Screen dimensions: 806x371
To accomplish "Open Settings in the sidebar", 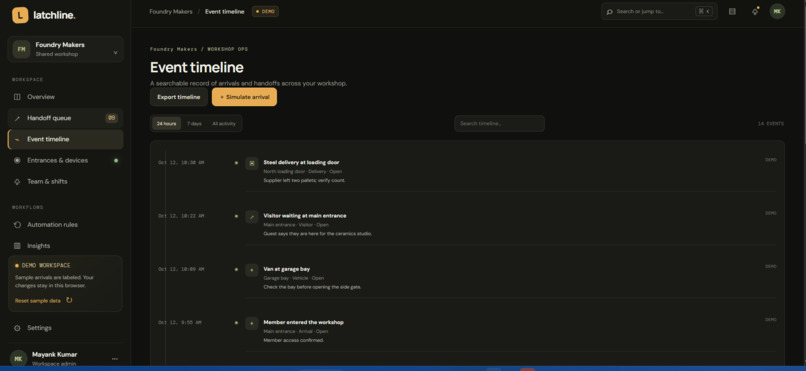I will click(x=65, y=328).
